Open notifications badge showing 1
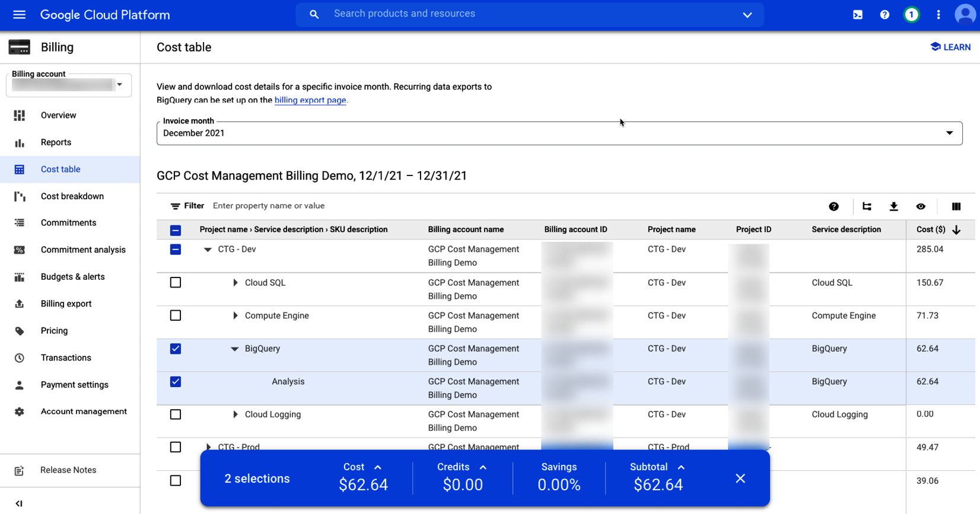Viewport: 980px width, 514px height. (911, 15)
